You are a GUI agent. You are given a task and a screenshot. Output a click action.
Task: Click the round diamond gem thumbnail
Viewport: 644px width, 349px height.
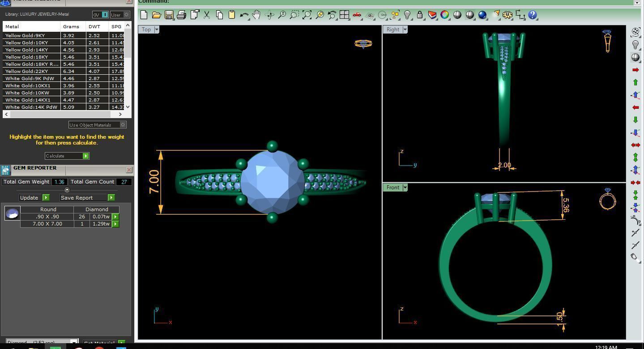[x=12, y=213]
